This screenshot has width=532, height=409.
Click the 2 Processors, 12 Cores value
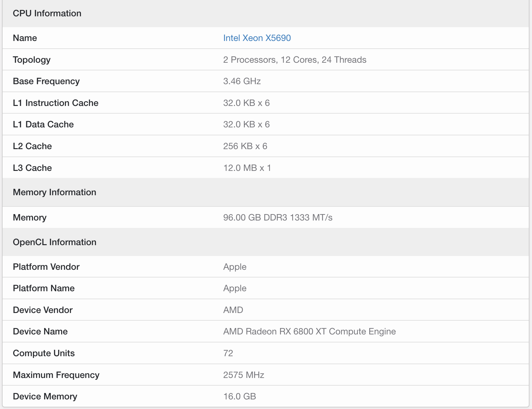click(x=294, y=60)
